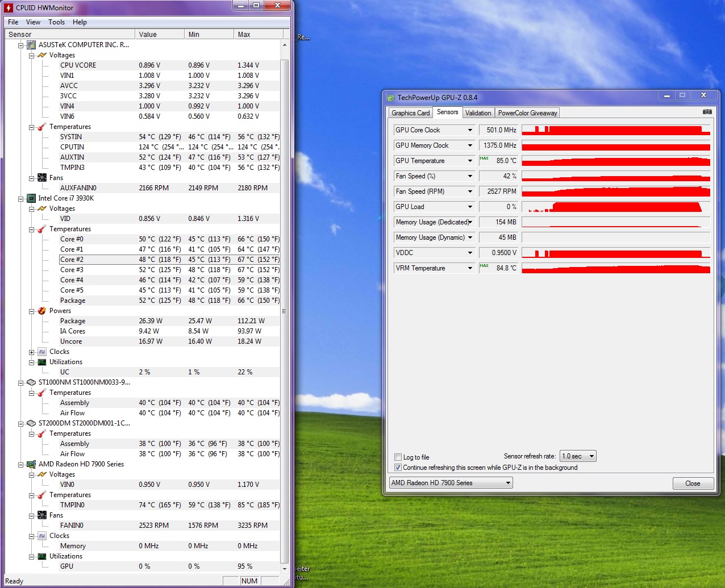
Task: Collapse the Powers node under Intel Core i7
Action: click(x=32, y=311)
